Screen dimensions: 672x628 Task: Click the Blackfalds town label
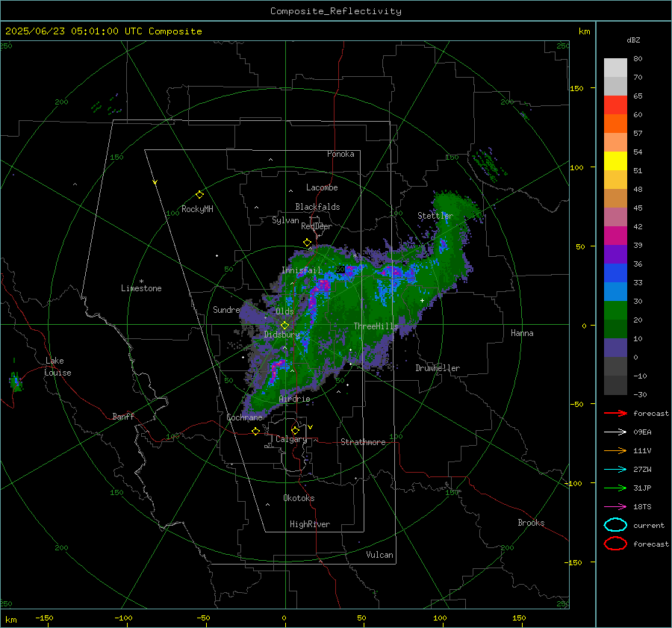[317, 207]
